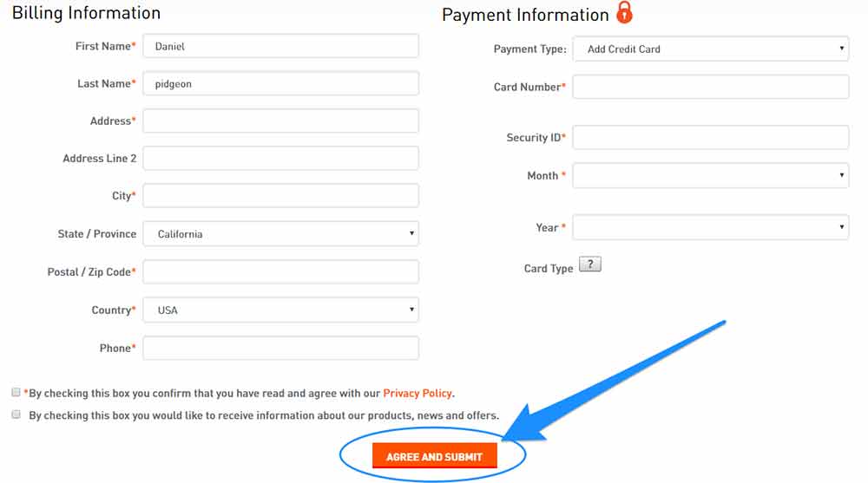Screen dimensions: 868x483
Task: Select the Security ID input field
Action: 711,137
